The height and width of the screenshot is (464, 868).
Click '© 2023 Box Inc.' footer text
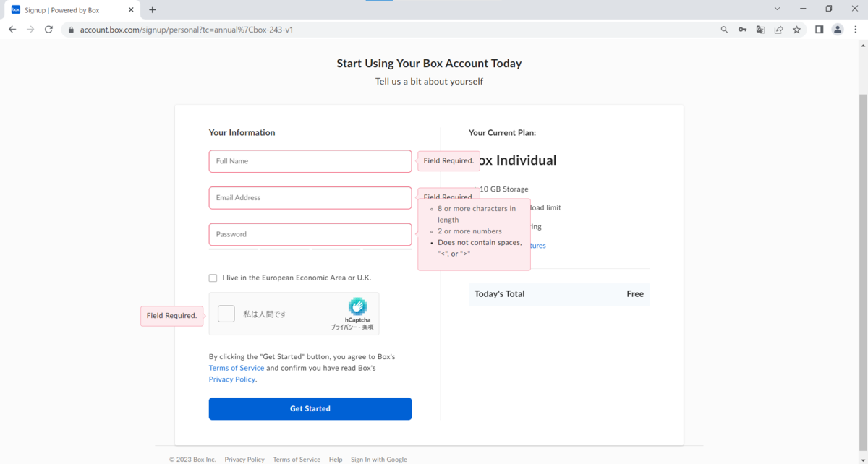coord(192,460)
